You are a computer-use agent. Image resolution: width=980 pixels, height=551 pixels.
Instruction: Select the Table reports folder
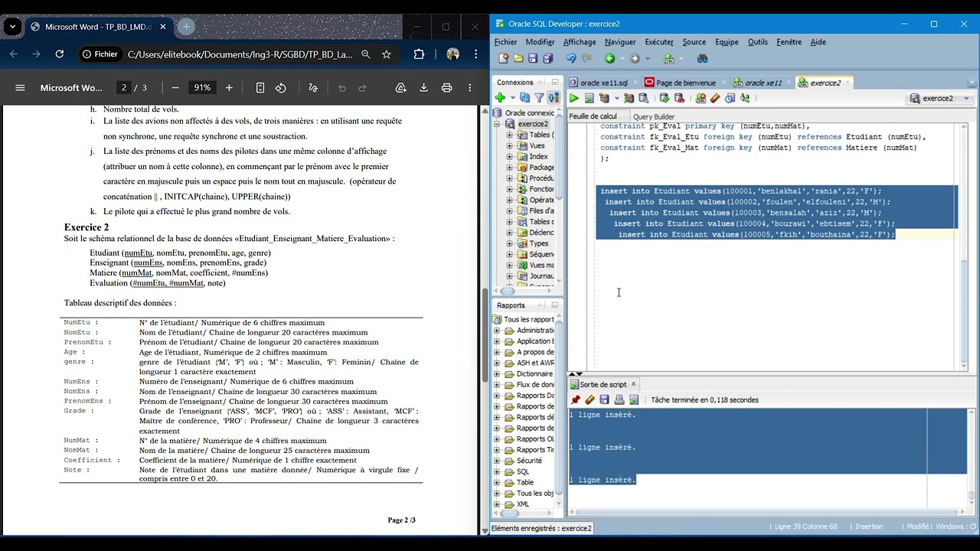pyautogui.click(x=525, y=482)
